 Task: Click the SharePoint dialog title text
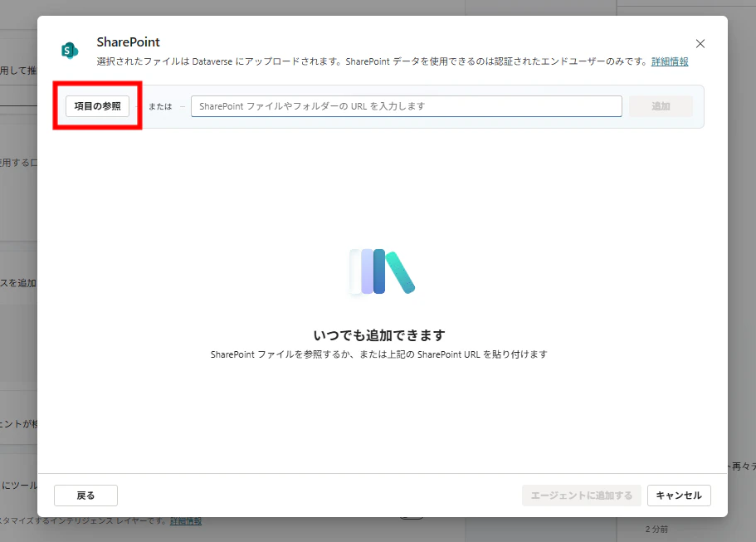[128, 42]
